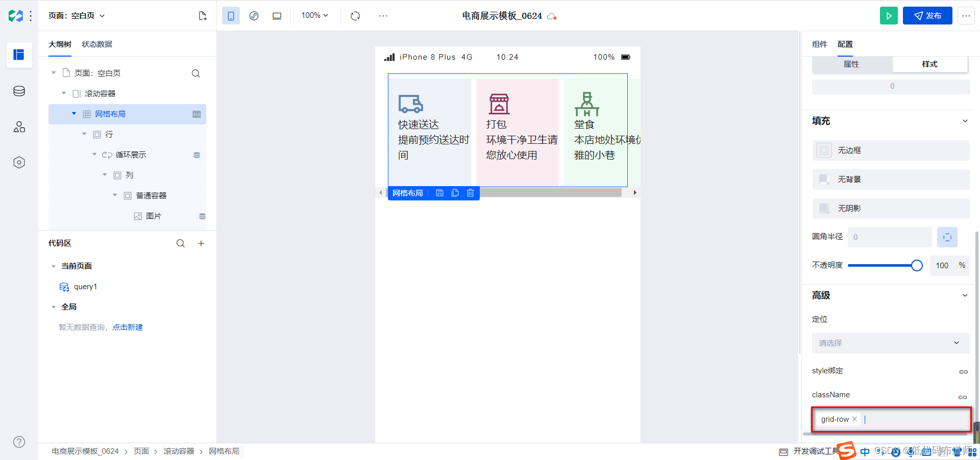The image size is (980, 460).
Task: Click the 无背景 background option
Action: (x=891, y=180)
